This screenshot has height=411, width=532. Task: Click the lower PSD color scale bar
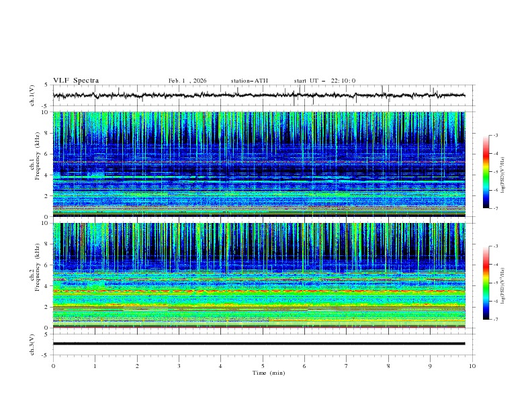(x=486, y=283)
